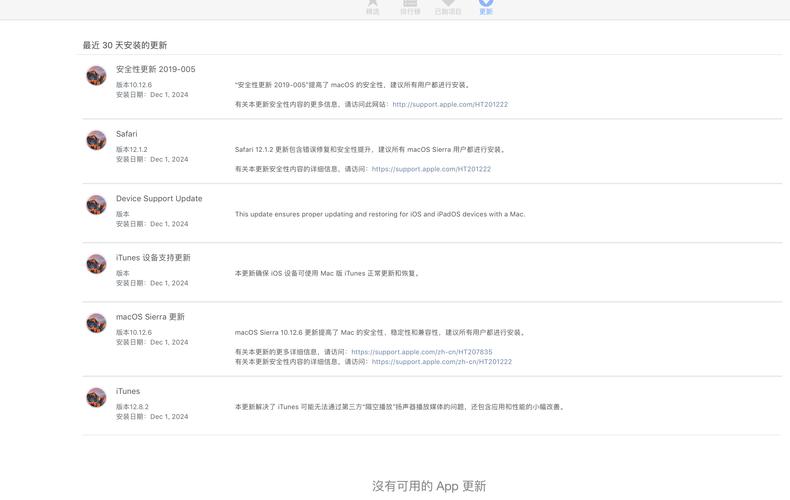Click the icon beside the iTunes 12.8.2 update

pos(96,397)
